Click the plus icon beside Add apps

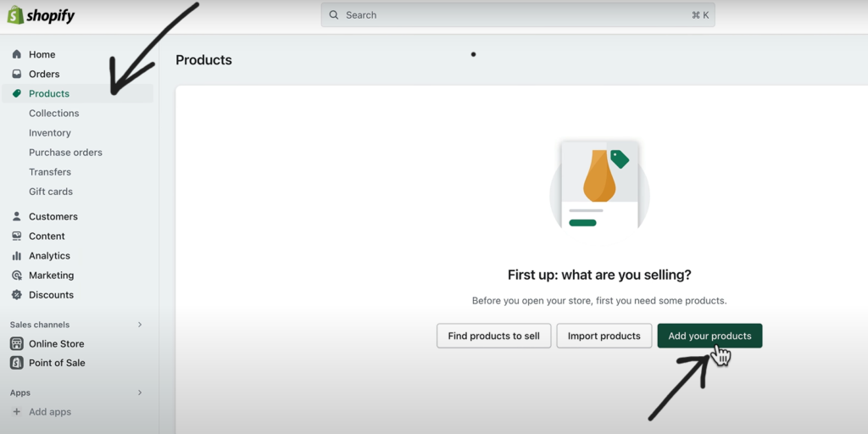click(17, 412)
